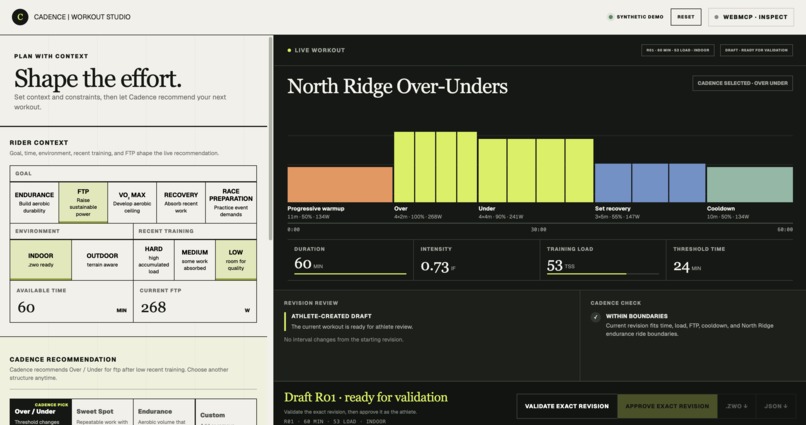
Task: Set recent training to Hard
Action: [154, 260]
